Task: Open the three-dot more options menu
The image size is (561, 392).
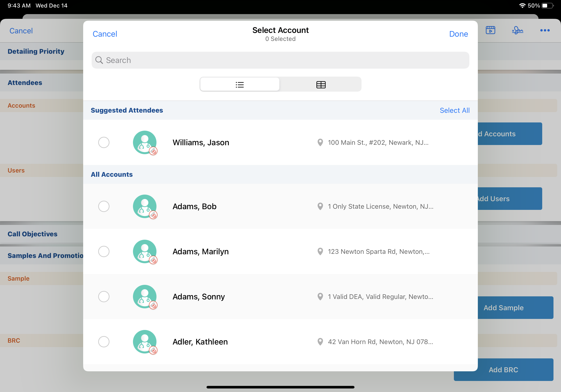Action: pyautogui.click(x=545, y=30)
